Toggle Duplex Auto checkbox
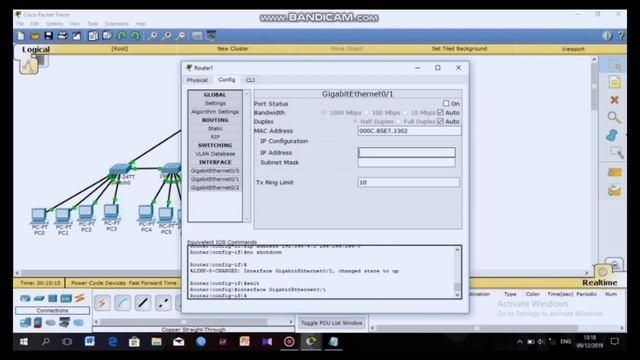Screen dimensions: 640x360 tap(440, 121)
